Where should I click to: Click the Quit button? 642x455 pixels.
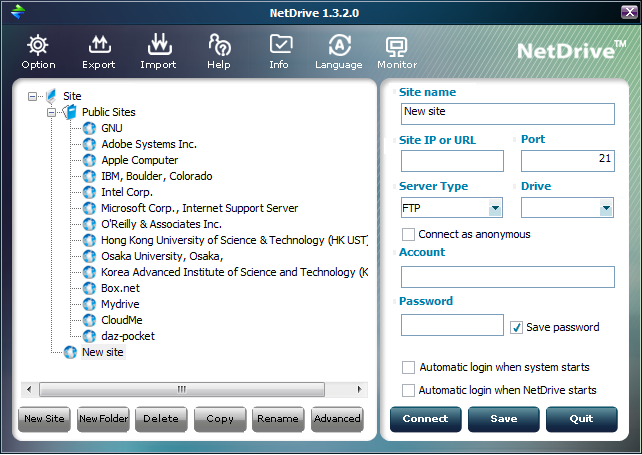(x=581, y=419)
